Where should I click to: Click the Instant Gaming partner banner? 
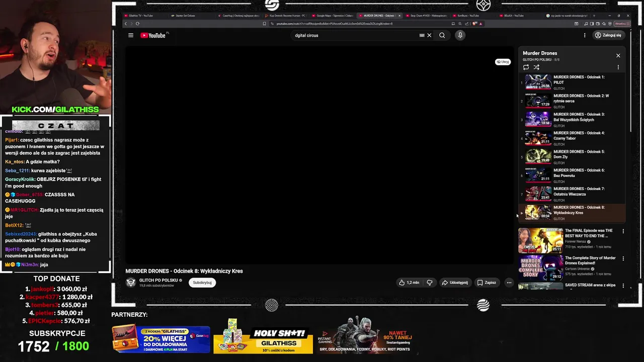[365, 336]
